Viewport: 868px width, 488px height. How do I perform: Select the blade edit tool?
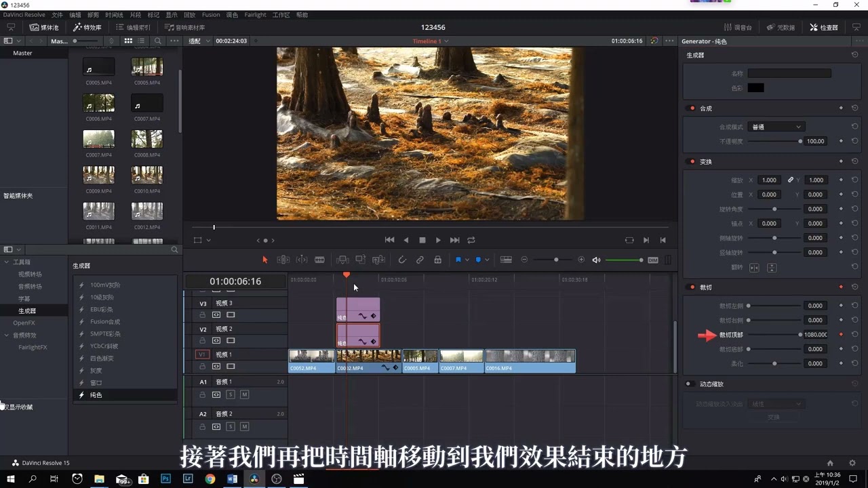point(319,260)
